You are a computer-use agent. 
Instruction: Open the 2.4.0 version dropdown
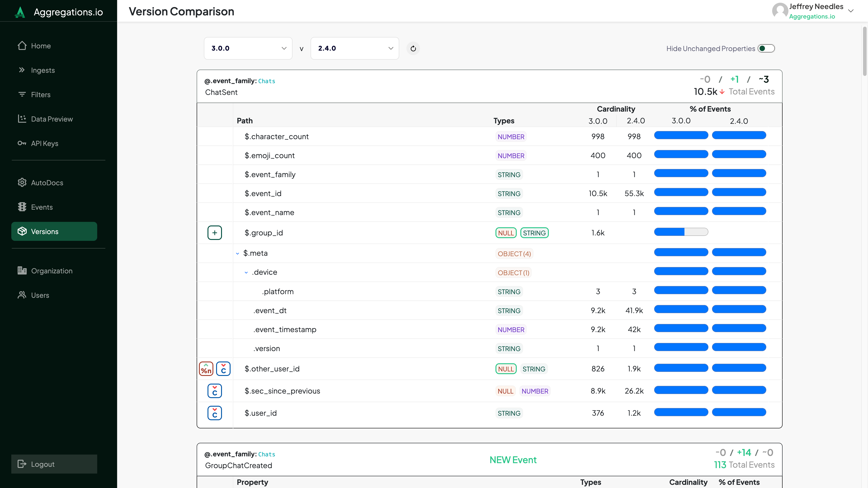(x=354, y=49)
